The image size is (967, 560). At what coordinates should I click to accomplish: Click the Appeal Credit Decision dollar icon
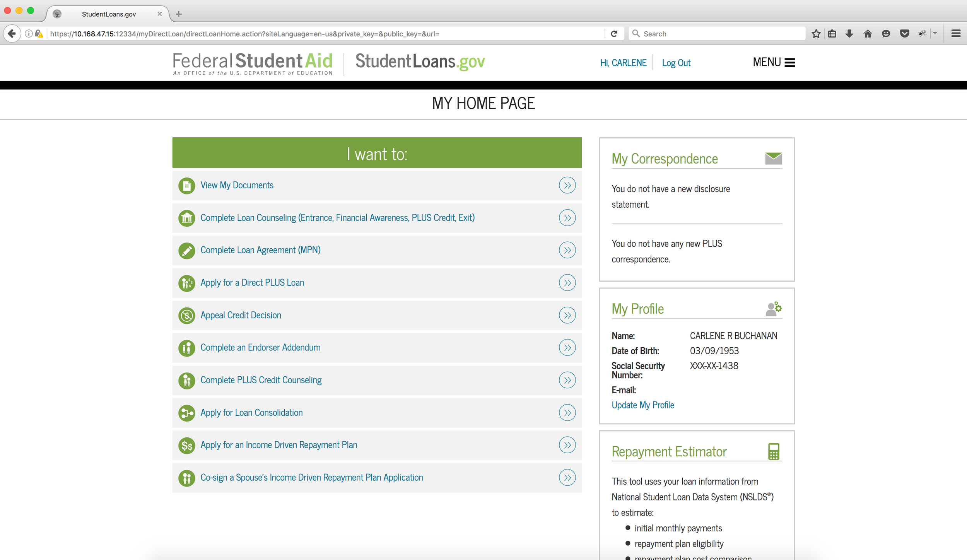click(x=186, y=316)
